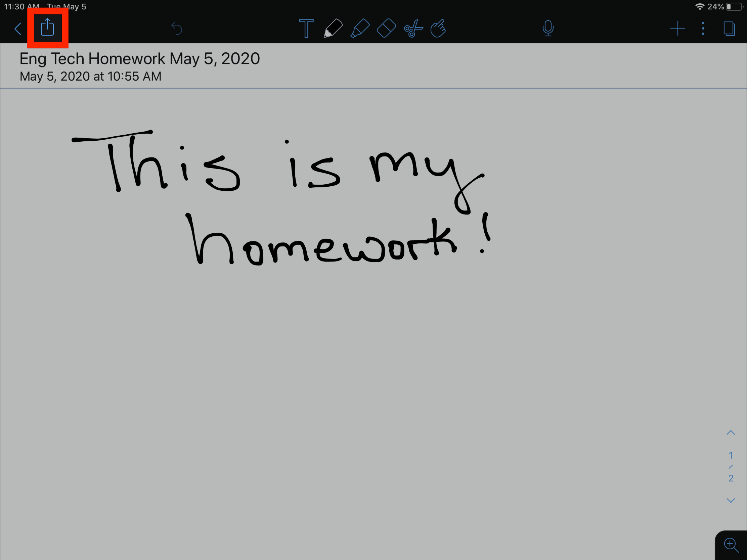This screenshot has height=560, width=747.
Task: Undo the last stroke
Action: coord(177,29)
